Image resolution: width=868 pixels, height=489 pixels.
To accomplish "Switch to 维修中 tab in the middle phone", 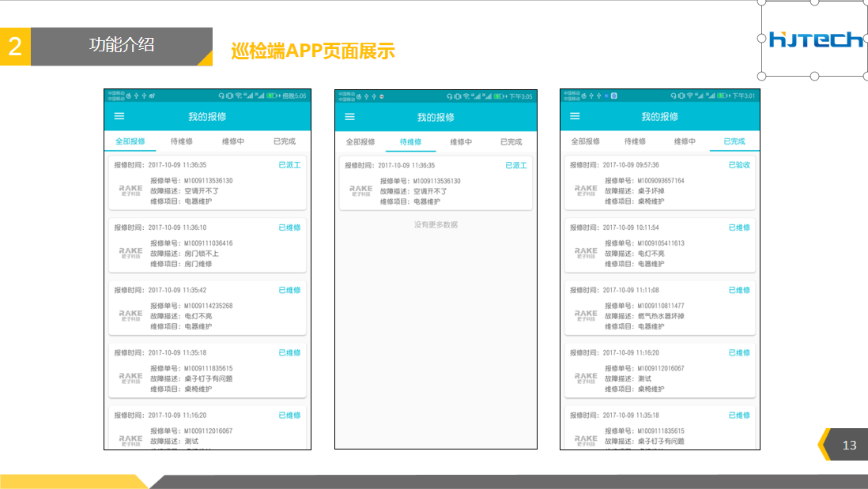I will [461, 142].
